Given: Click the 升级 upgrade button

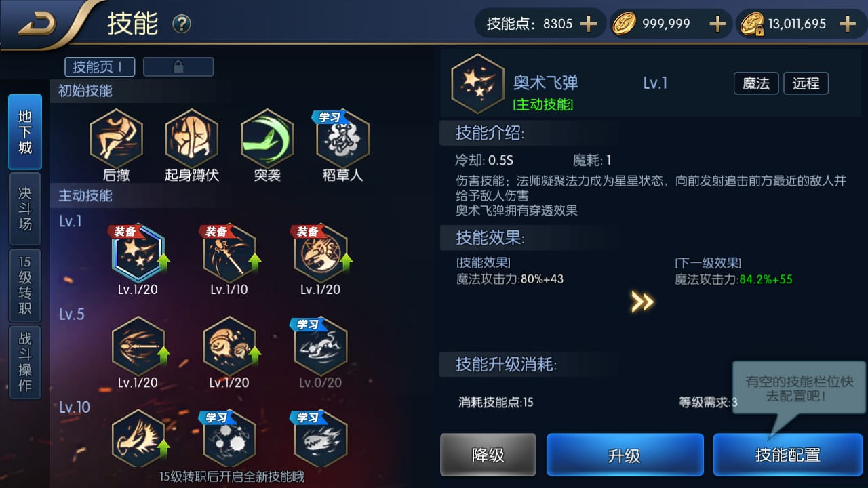Looking at the screenshot, I should 625,455.
